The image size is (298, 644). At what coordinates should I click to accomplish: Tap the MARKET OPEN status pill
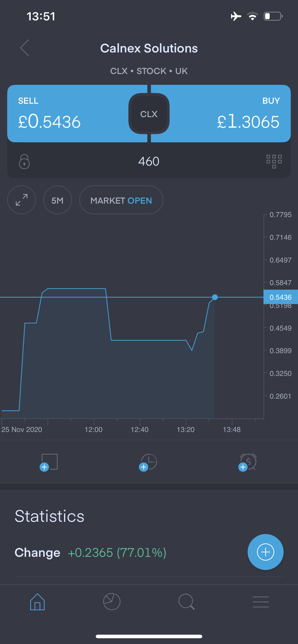click(121, 200)
